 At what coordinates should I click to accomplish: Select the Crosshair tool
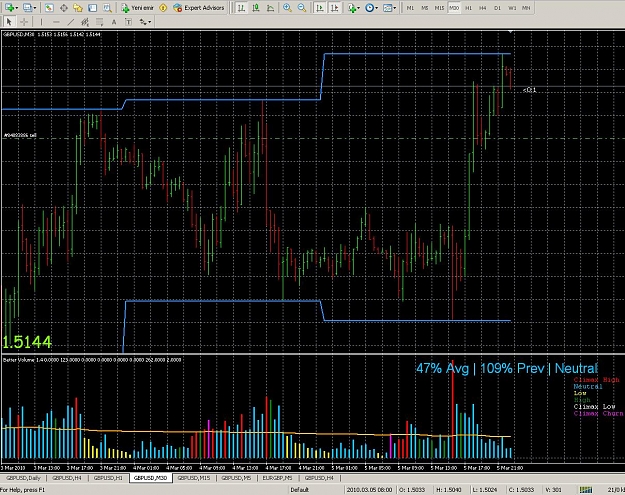pyautogui.click(x=24, y=22)
